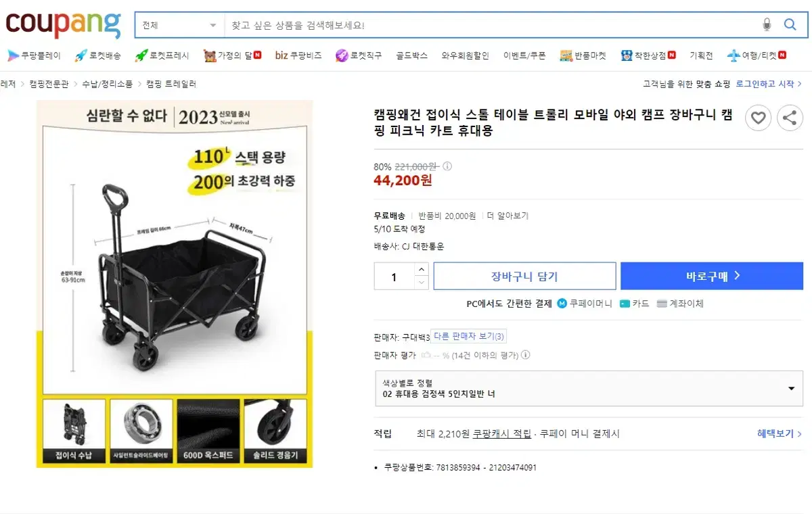Image resolution: width=812 pixels, height=526 pixels.
Task: Click the product search input field
Action: [492, 25]
